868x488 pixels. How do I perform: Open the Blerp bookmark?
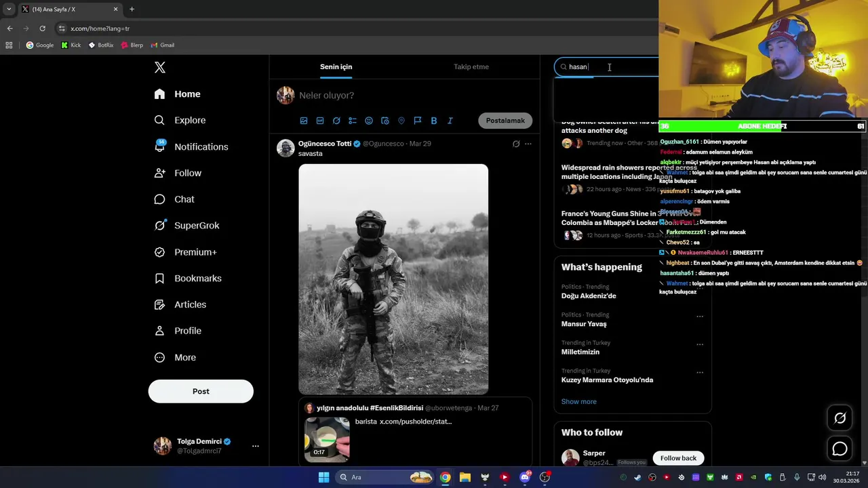pyautogui.click(x=132, y=45)
